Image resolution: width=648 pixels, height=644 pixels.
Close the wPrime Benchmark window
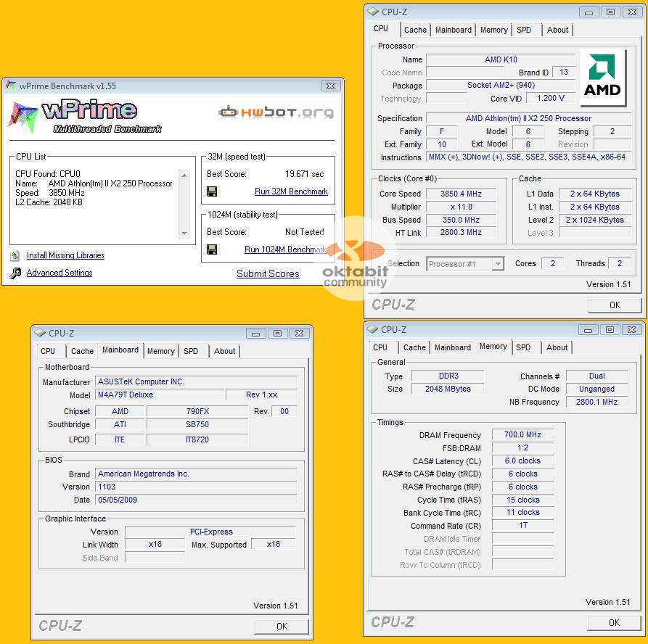330,86
